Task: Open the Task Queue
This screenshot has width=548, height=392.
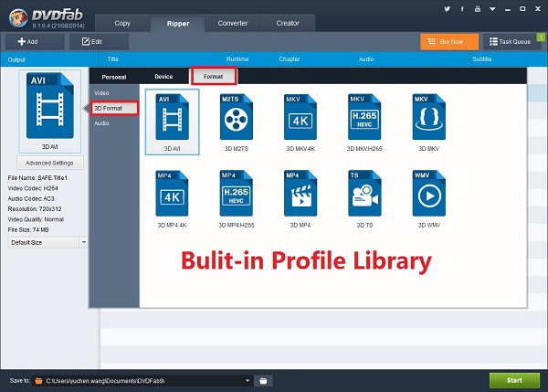Action: 511,42
